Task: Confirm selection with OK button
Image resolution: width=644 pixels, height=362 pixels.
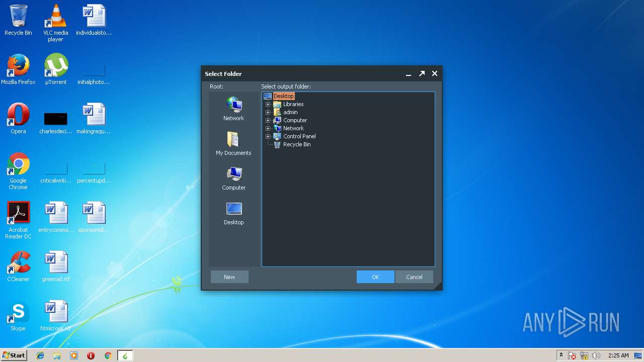Action: point(375,277)
